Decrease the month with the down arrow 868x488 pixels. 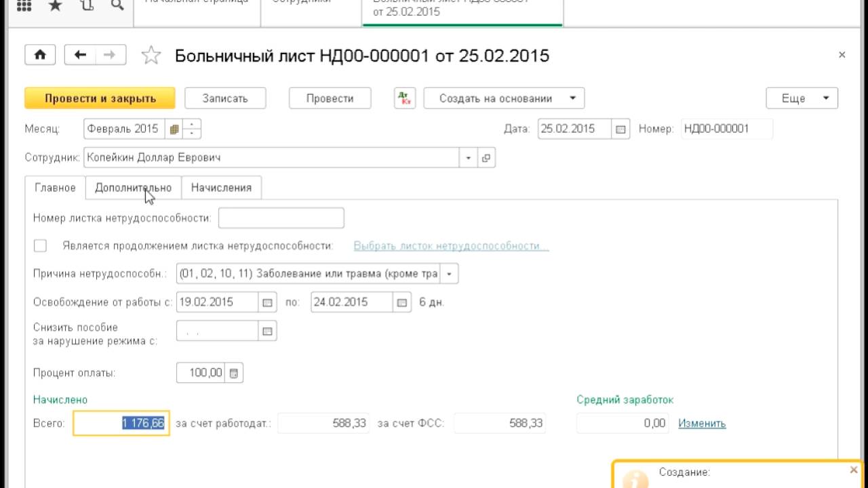click(192, 134)
